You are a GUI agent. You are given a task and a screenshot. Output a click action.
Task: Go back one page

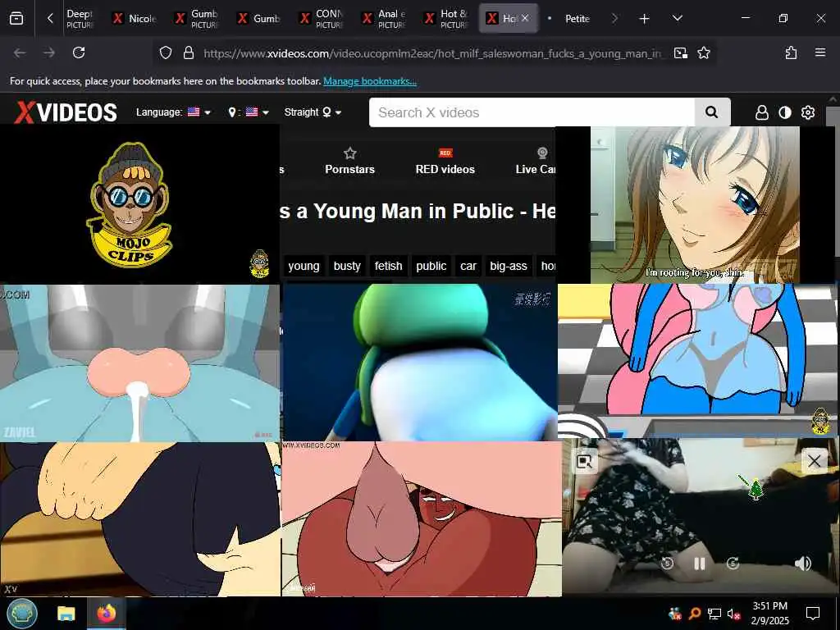pos(20,52)
